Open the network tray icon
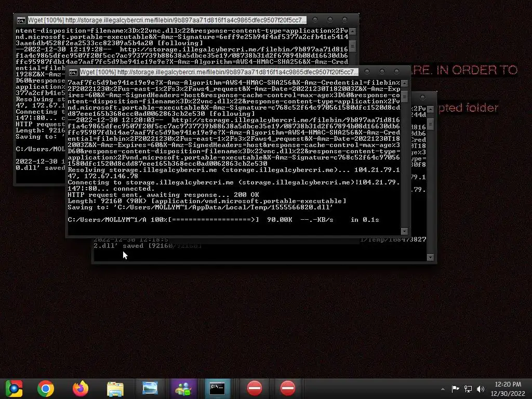532x399 pixels. pos(468,389)
